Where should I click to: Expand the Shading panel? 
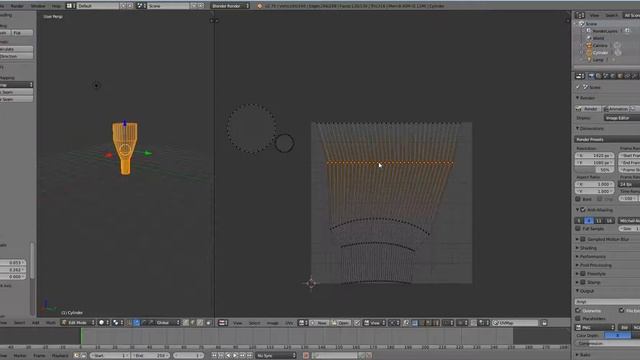click(x=587, y=248)
